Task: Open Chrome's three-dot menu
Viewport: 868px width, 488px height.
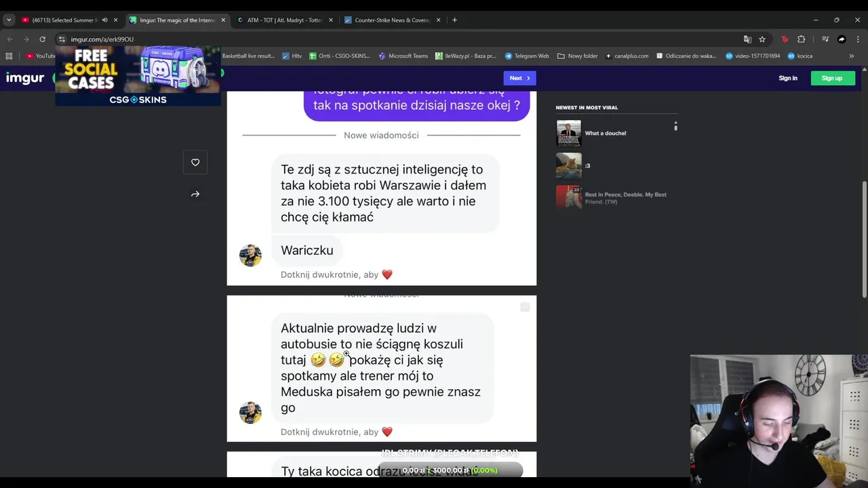Action: coord(858,39)
